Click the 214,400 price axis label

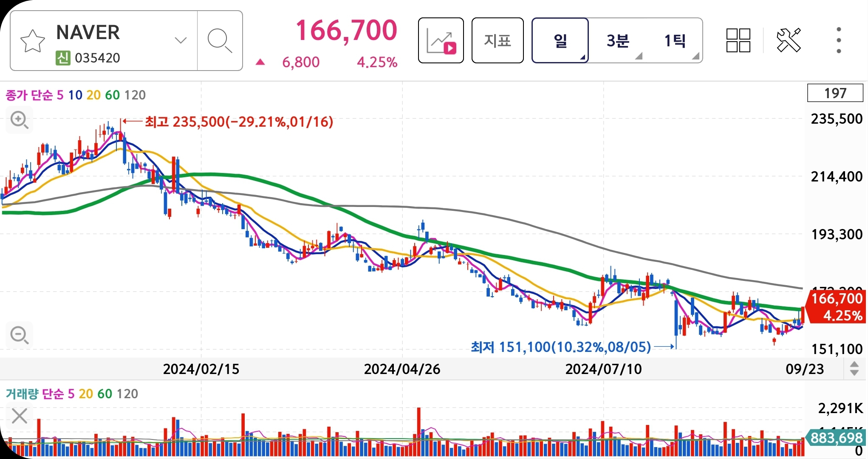(837, 176)
